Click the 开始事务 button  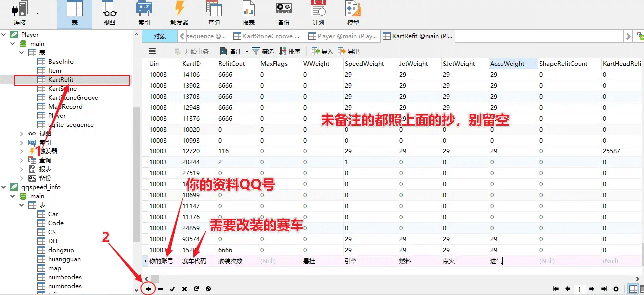tap(191, 52)
